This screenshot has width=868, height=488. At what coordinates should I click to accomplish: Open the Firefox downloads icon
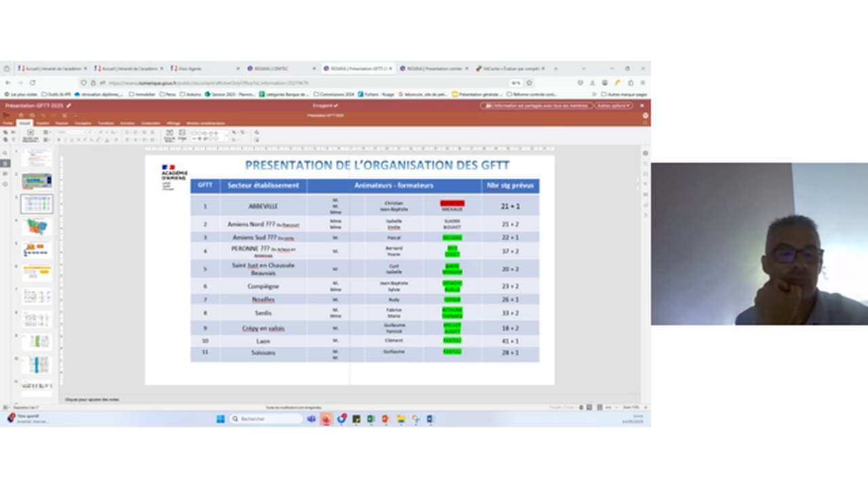[x=592, y=83]
